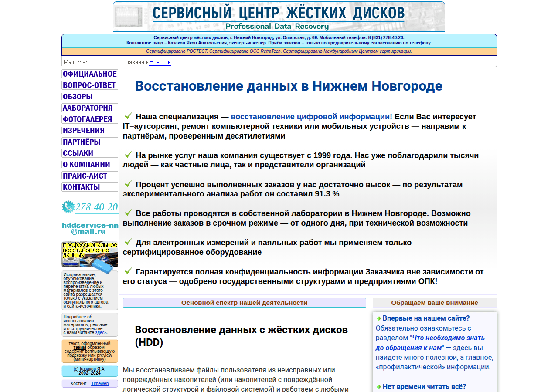
Task: Follow the здесь link about cooperation
Action: coord(101,333)
